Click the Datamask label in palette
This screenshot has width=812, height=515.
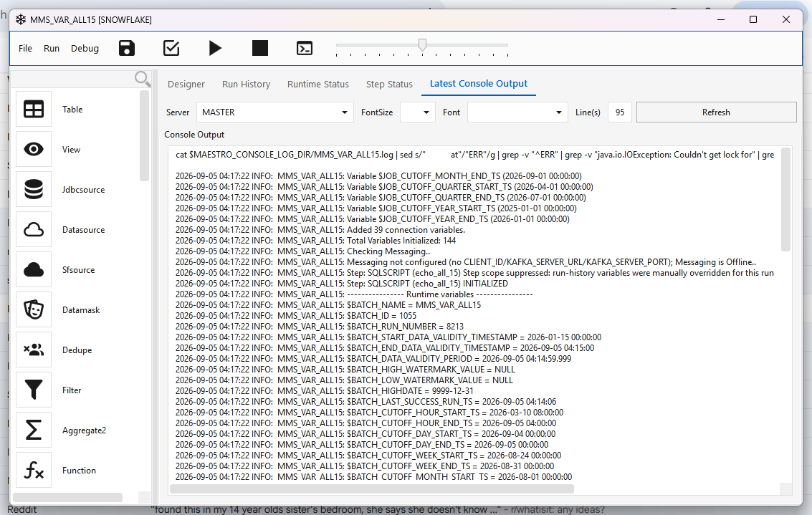pos(81,309)
